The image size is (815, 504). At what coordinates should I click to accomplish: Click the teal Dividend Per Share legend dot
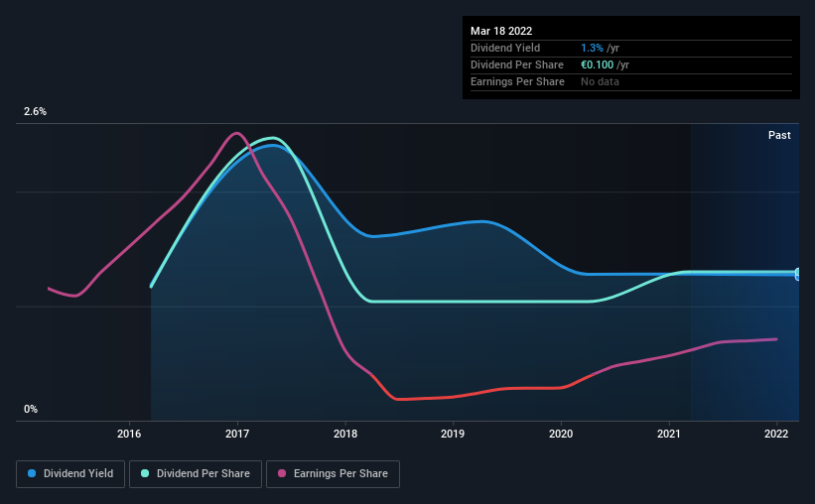click(x=145, y=473)
